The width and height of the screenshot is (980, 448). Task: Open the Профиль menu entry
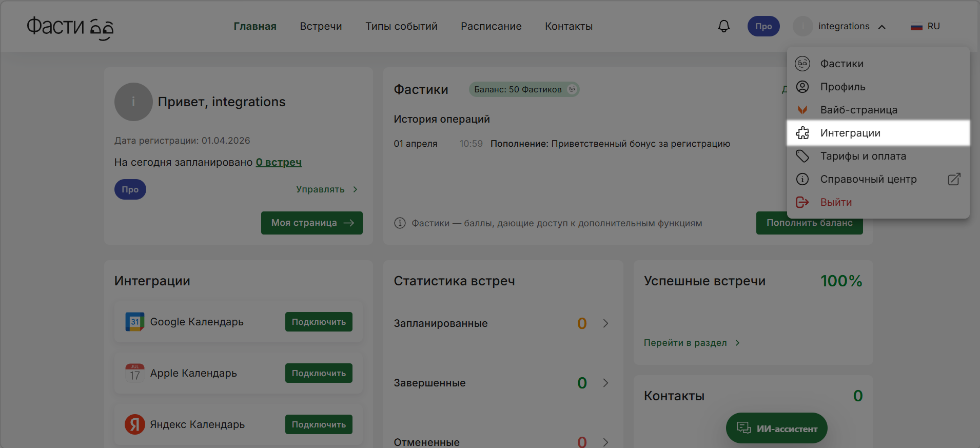pyautogui.click(x=842, y=87)
